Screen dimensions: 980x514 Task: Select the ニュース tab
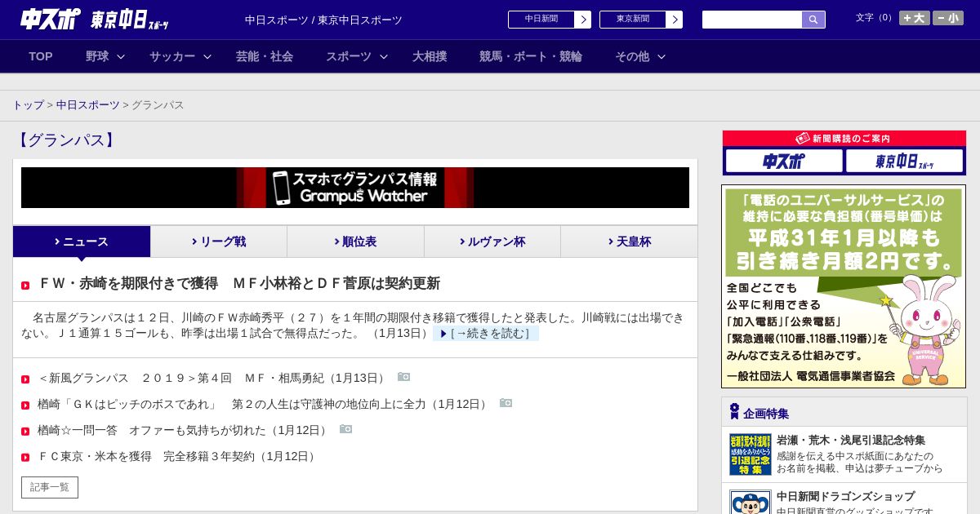82,241
